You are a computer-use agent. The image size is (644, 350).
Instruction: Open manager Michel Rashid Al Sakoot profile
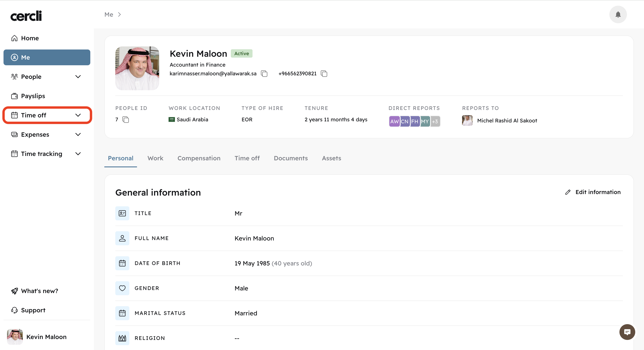(x=507, y=121)
